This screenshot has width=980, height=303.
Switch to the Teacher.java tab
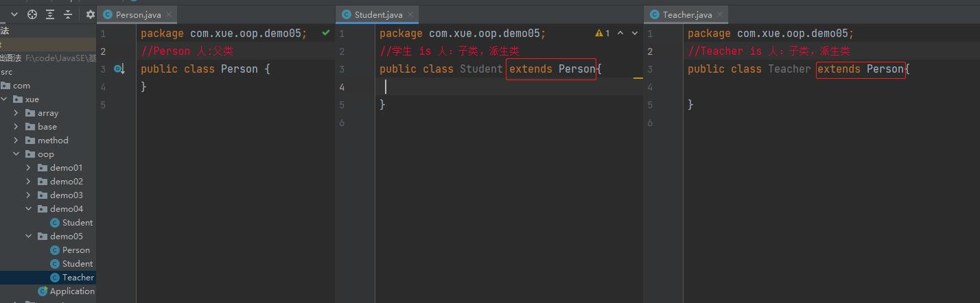tap(687, 14)
